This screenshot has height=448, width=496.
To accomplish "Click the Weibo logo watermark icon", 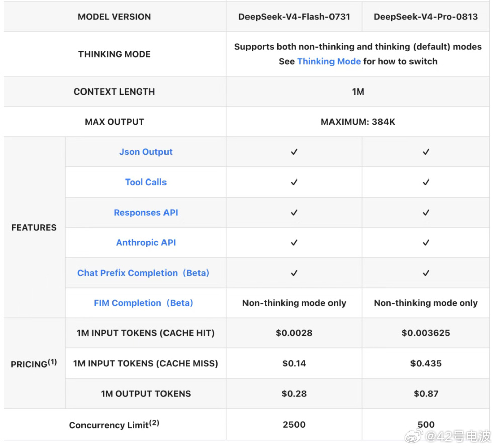I will coord(414,436).
